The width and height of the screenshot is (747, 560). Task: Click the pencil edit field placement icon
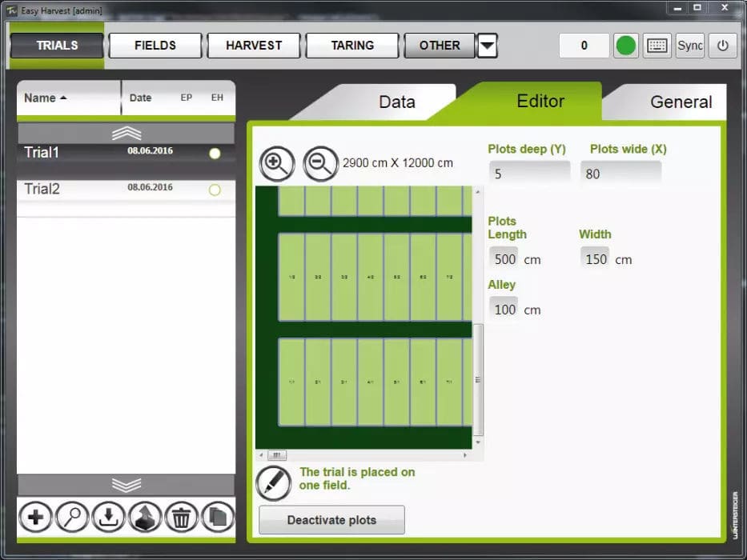point(273,483)
